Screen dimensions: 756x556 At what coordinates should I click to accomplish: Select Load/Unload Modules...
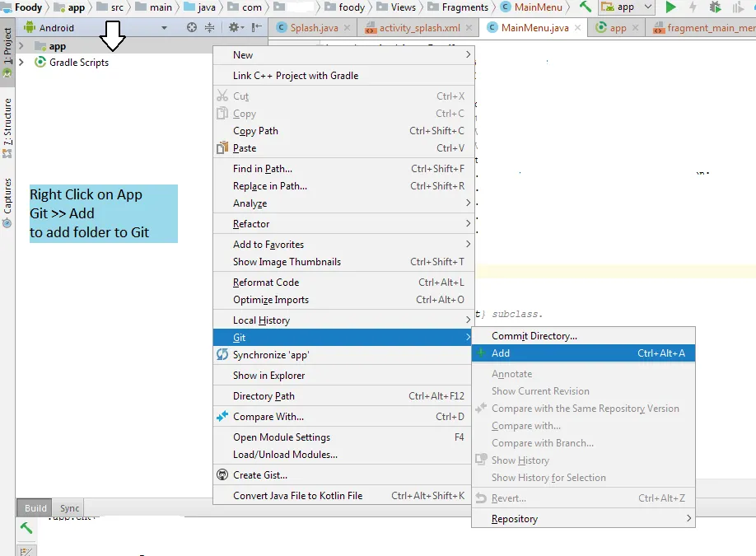343,455
